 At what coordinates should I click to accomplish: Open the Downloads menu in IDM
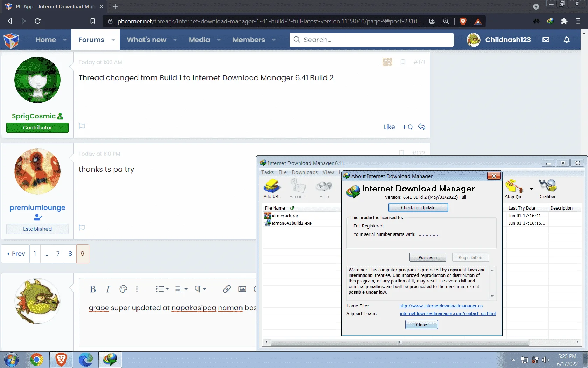tap(304, 172)
